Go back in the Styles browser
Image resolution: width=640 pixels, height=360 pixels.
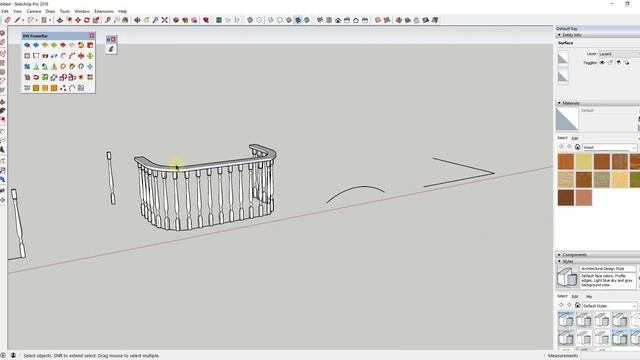[561, 305]
